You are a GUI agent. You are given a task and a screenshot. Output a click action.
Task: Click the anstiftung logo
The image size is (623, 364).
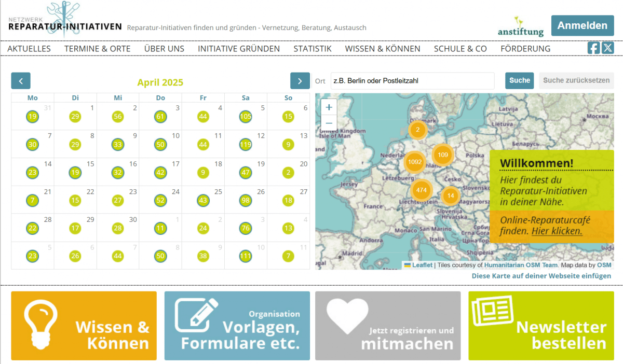pyautogui.click(x=520, y=27)
